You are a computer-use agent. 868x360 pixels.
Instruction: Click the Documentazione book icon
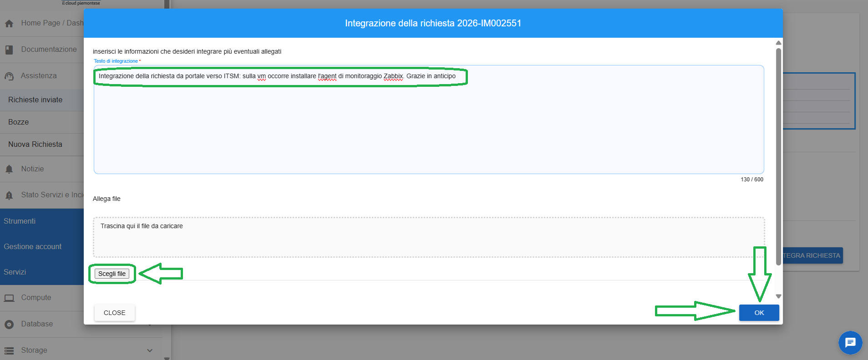[x=9, y=50]
